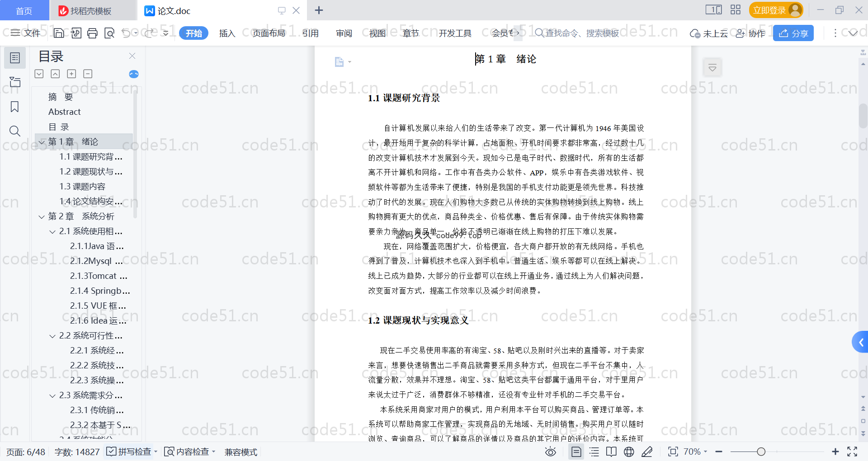Click remove heading level minus icon
Viewport: 868px width, 461px height.
pos(88,74)
